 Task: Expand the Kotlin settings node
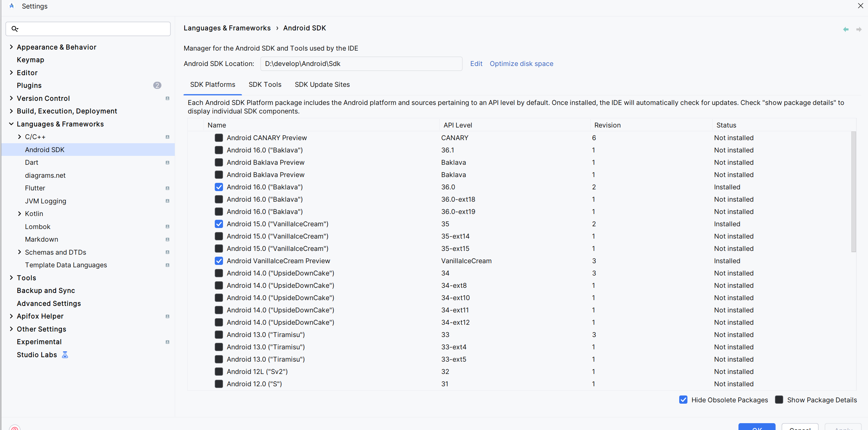(x=19, y=214)
